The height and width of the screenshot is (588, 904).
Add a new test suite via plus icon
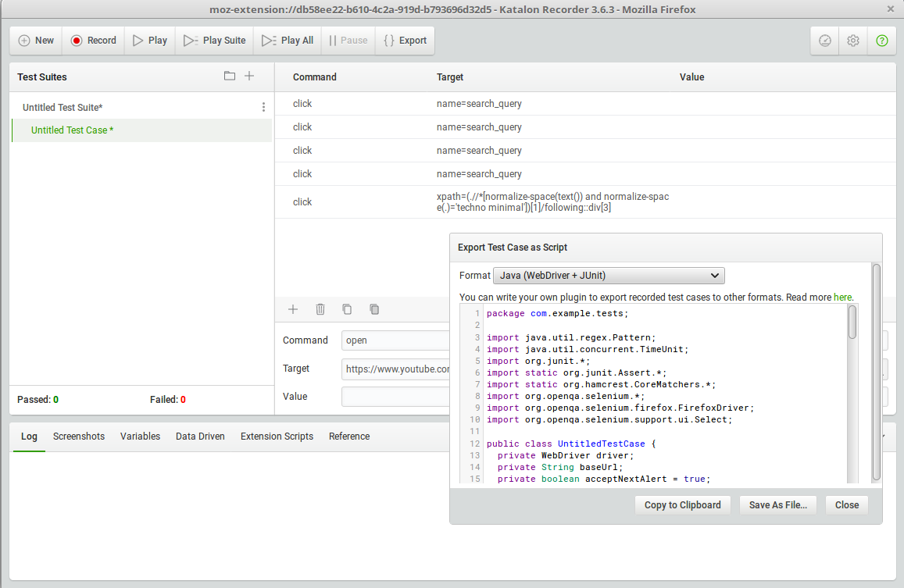pos(249,76)
